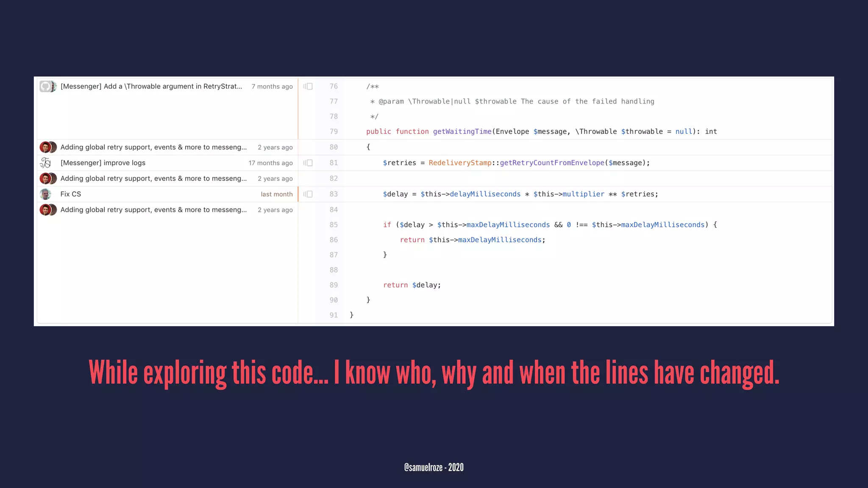Screen dimensions: 868x488
Task: View blame prior to change at line 81
Action: point(308,163)
